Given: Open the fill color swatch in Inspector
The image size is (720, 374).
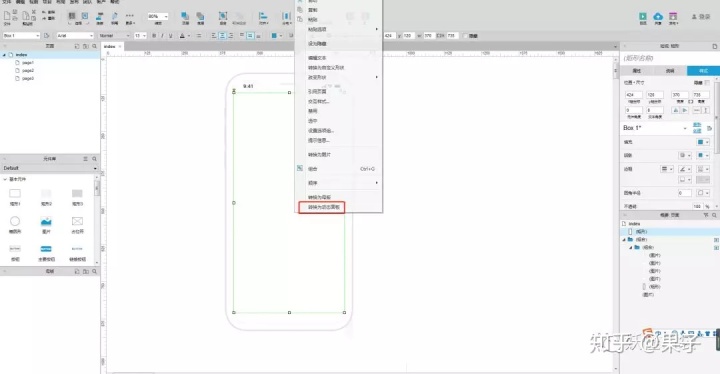Looking at the screenshot, I should 703,142.
